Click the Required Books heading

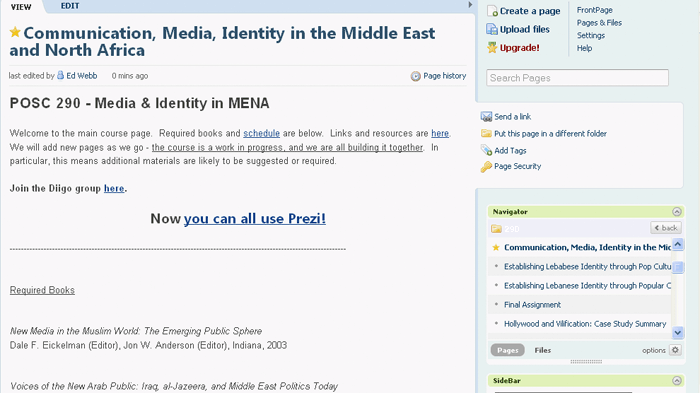pyautogui.click(x=42, y=290)
